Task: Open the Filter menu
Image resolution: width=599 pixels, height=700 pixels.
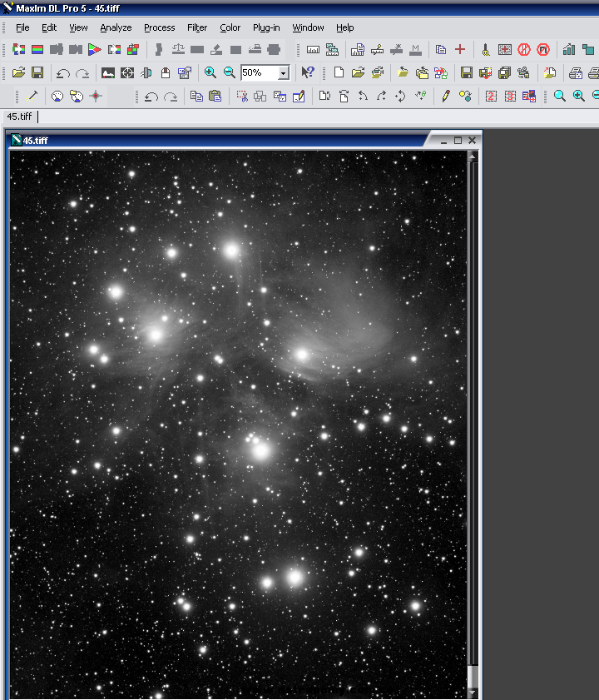Action: coord(197,27)
